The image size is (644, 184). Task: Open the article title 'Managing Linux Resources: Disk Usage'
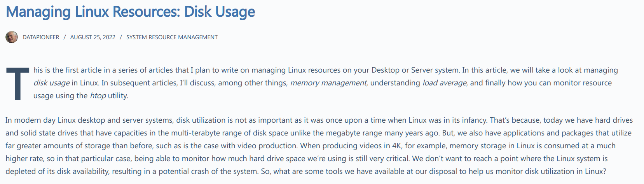point(130,12)
